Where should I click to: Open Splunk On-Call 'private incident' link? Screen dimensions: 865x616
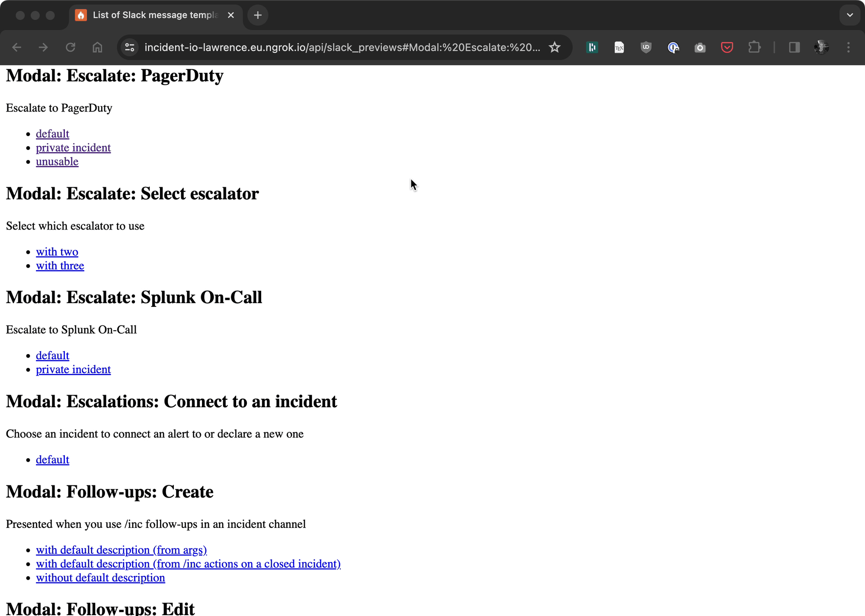[x=73, y=370]
